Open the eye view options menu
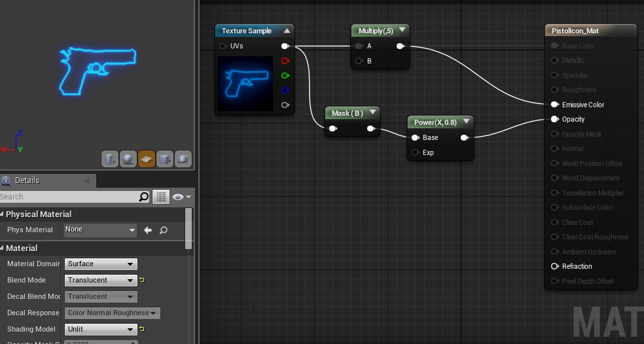The height and width of the screenshot is (344, 644). coord(181,197)
